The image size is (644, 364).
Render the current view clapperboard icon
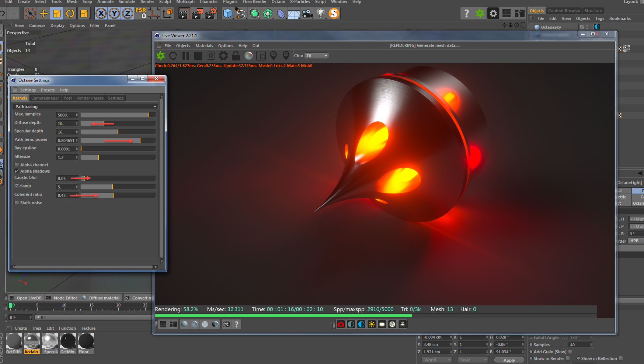pyautogui.click(x=184, y=14)
